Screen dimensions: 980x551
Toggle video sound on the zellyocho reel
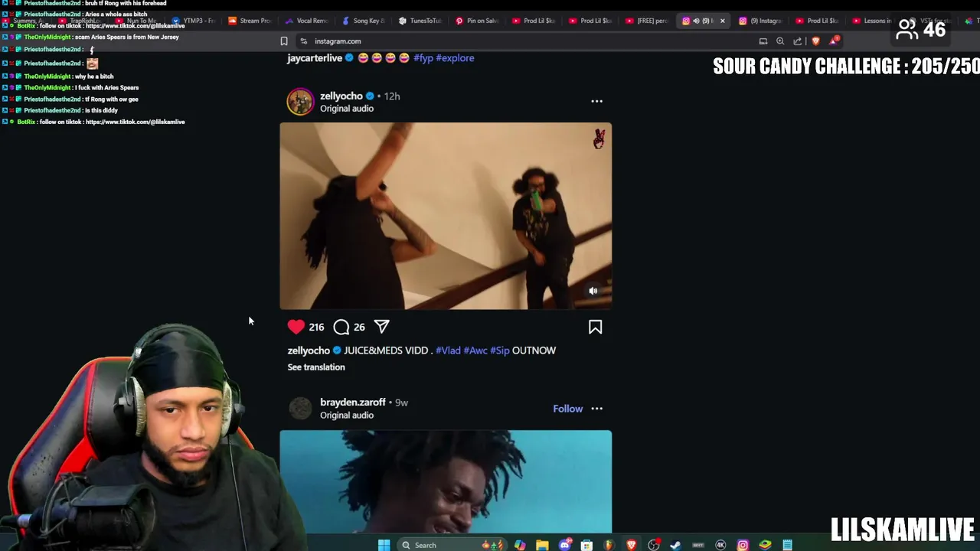tap(593, 291)
